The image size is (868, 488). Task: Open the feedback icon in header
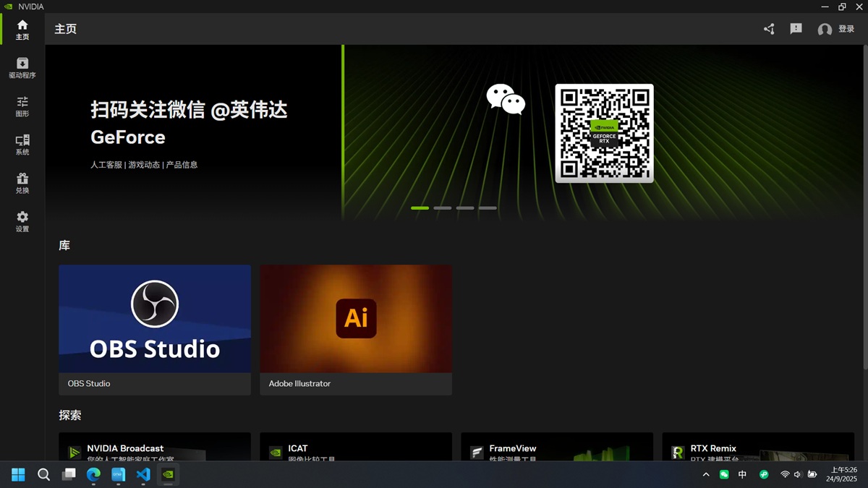[x=796, y=29]
